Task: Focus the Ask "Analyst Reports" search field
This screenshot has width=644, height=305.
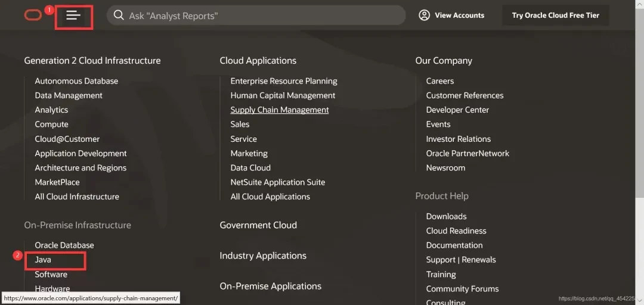Action: pyautogui.click(x=256, y=15)
